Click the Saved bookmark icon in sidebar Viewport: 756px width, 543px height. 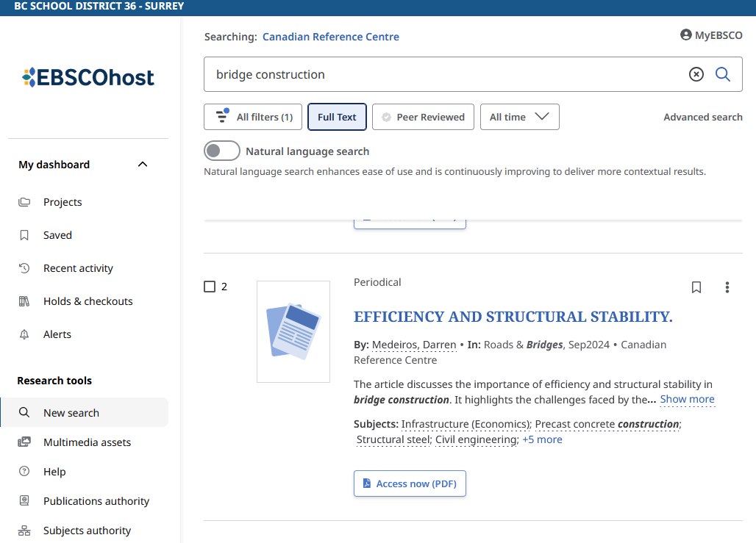24,235
